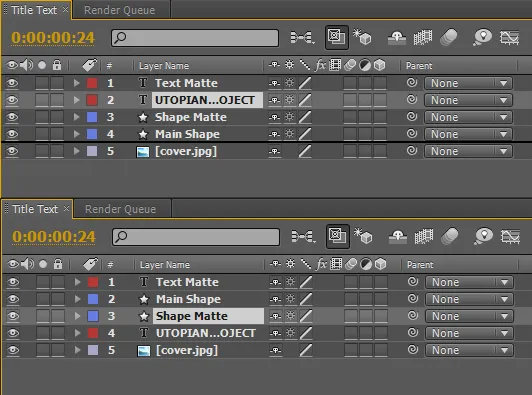Switch to Render Queue tab in top panel
This screenshot has height=395, width=532.
[119, 10]
